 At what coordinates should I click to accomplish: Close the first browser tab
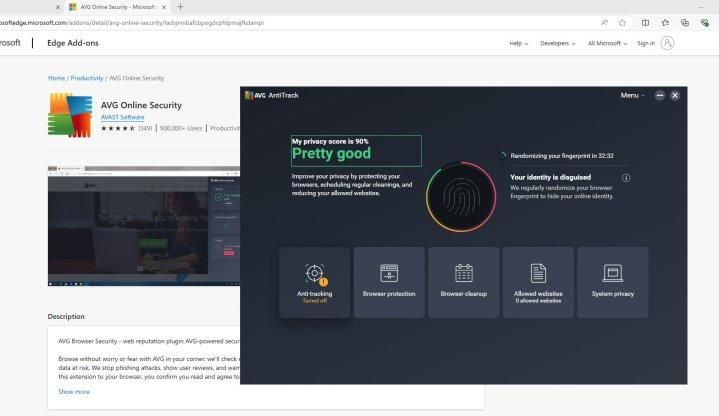(x=57, y=7)
